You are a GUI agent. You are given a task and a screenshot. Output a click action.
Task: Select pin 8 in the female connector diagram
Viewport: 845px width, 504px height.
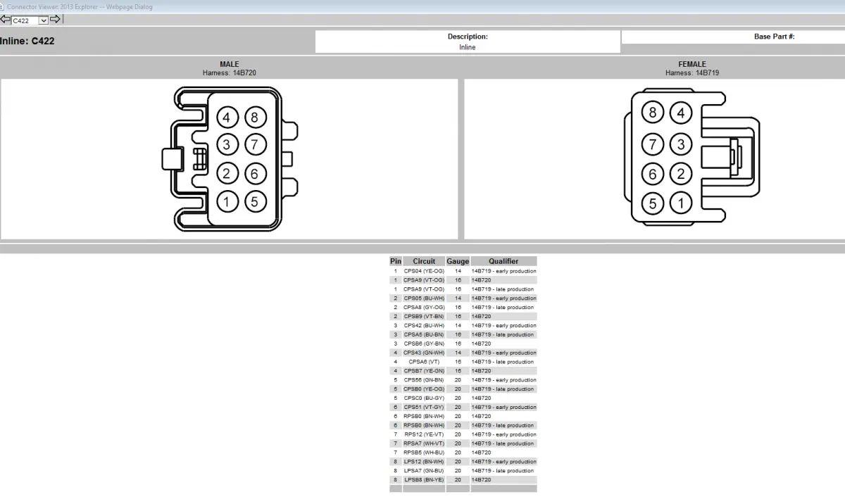pyautogui.click(x=653, y=113)
